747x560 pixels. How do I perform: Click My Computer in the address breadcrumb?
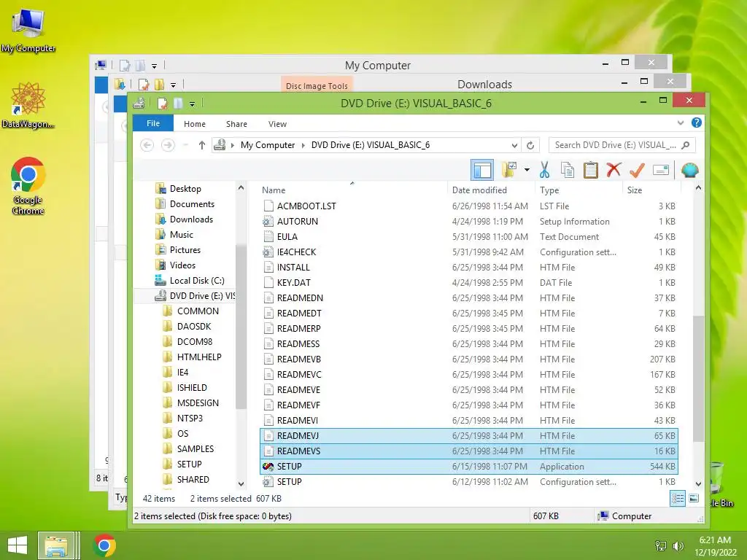click(x=267, y=145)
